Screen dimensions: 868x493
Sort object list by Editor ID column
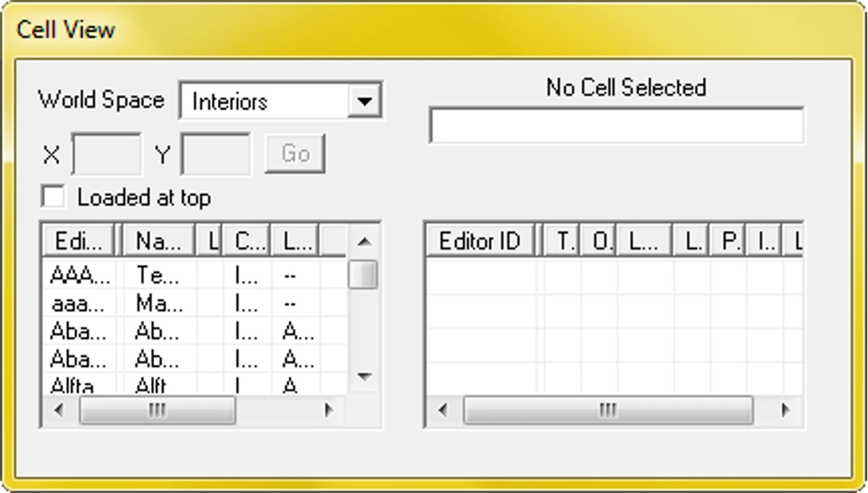pos(480,242)
